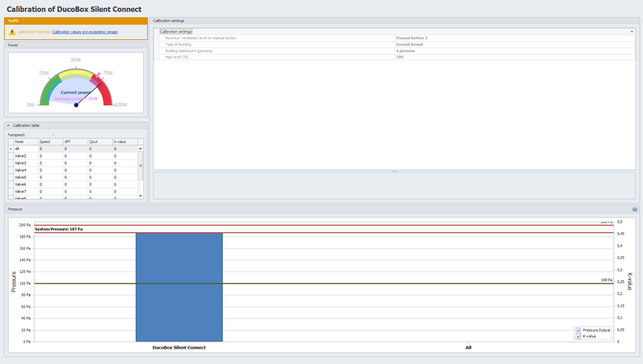Select the 'Maximum ventilation level on manual button' row

(397, 38)
